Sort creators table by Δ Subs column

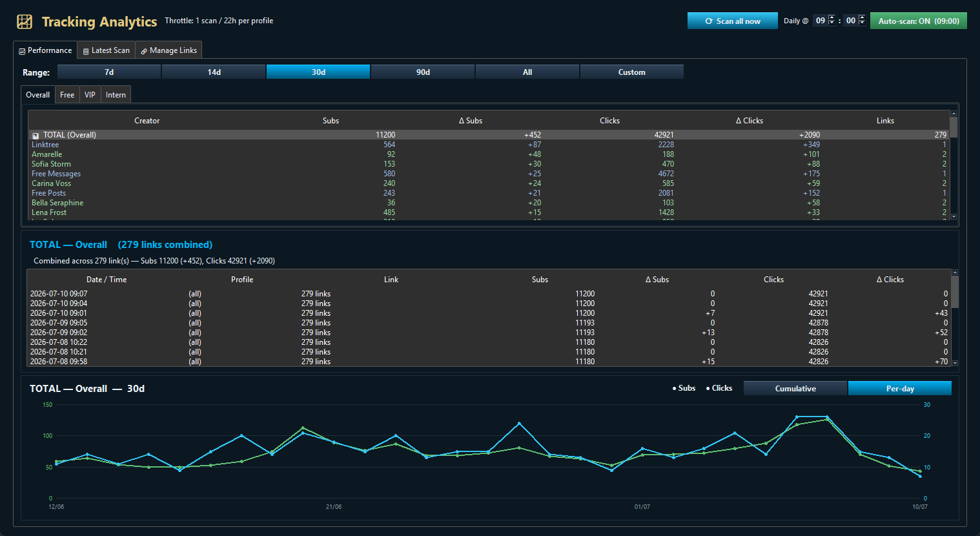(471, 121)
